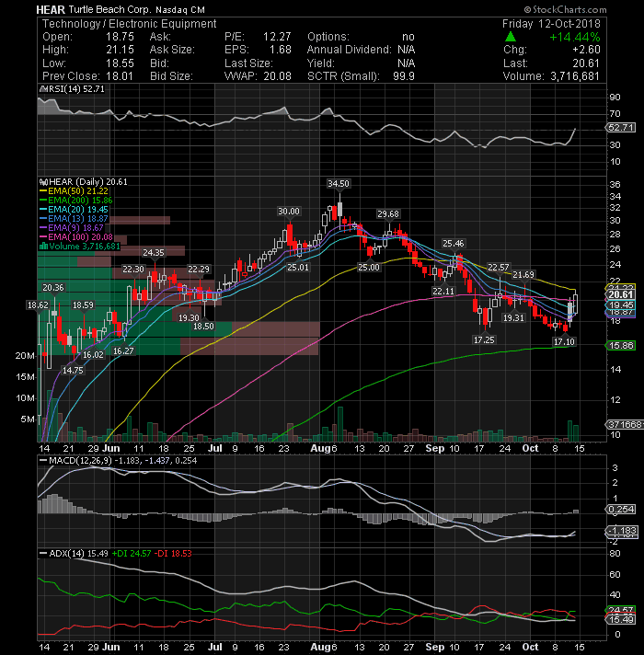The width and height of the screenshot is (644, 655).
Task: Click the HEAR ticker symbol title
Action: 51,9
